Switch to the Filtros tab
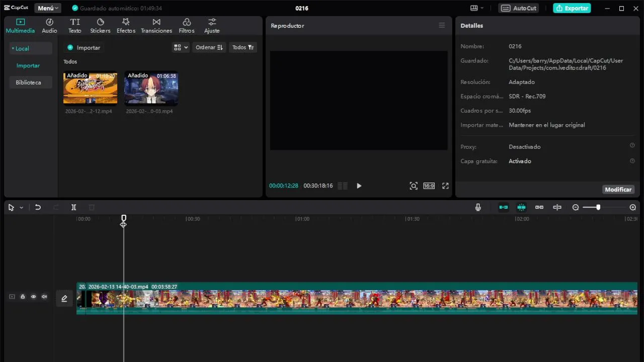644x362 pixels. (x=187, y=26)
